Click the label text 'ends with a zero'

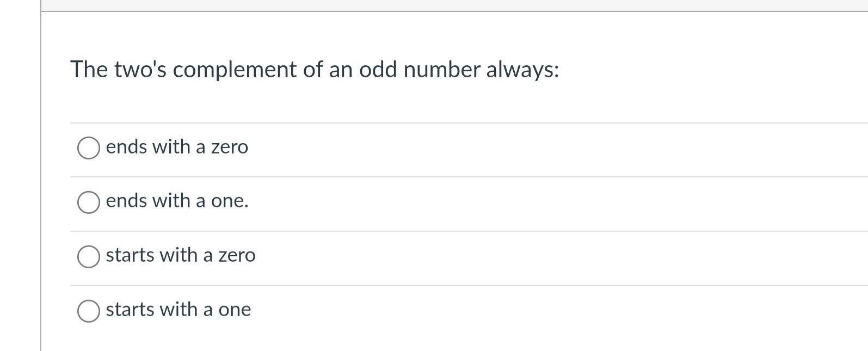coord(177,147)
